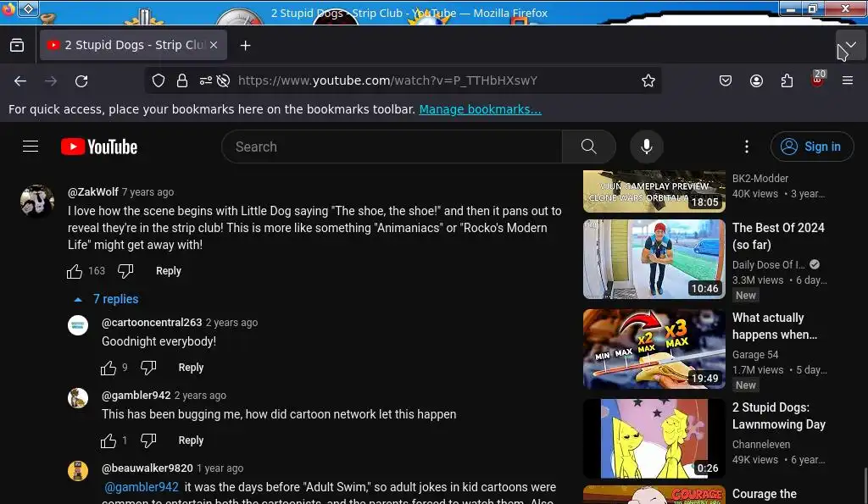
Task: Close the 2 Stupid Dogs tab
Action: [x=214, y=46]
